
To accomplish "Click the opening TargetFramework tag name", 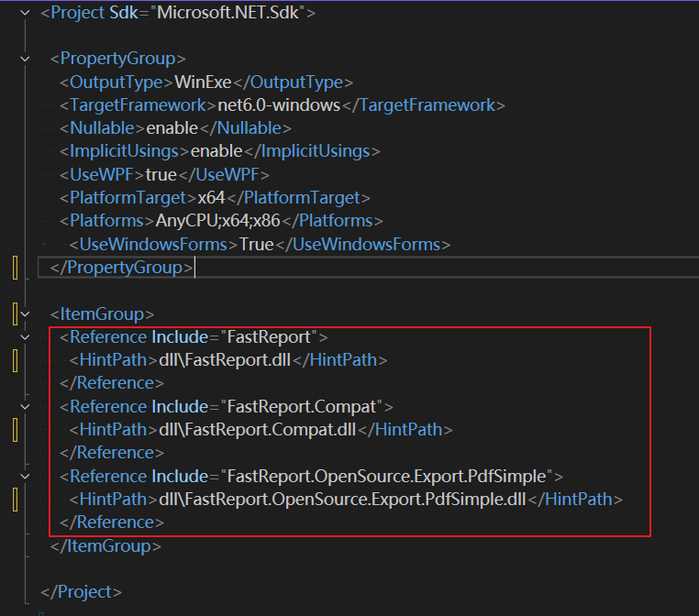I will pyautogui.click(x=138, y=105).
